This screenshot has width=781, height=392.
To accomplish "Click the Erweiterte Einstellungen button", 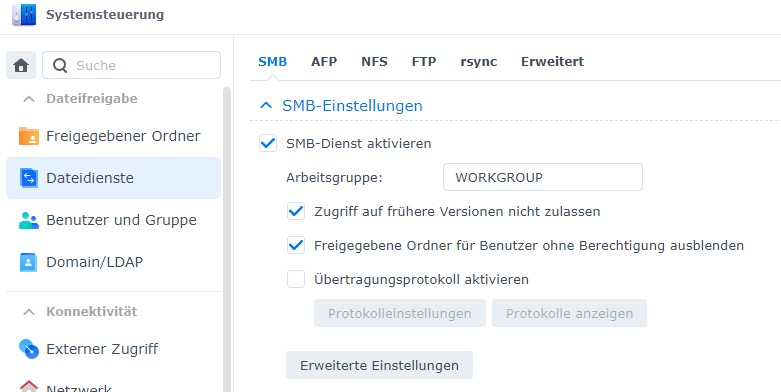I will pos(379,365).
